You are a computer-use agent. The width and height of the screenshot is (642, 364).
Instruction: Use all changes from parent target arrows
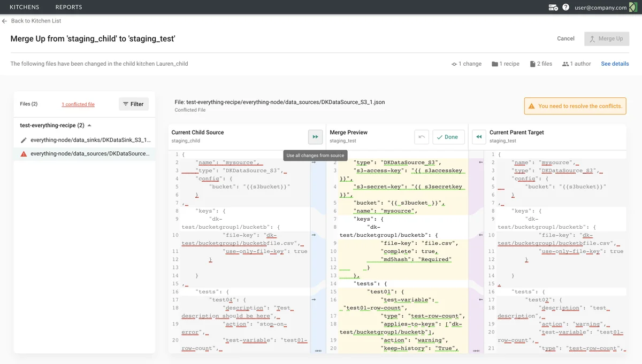point(479,137)
